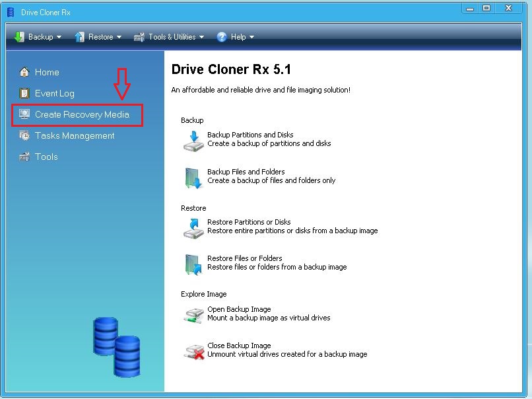Screen dimensions: 532x399
Task: Click the Event Log notebook icon
Action: (24, 93)
